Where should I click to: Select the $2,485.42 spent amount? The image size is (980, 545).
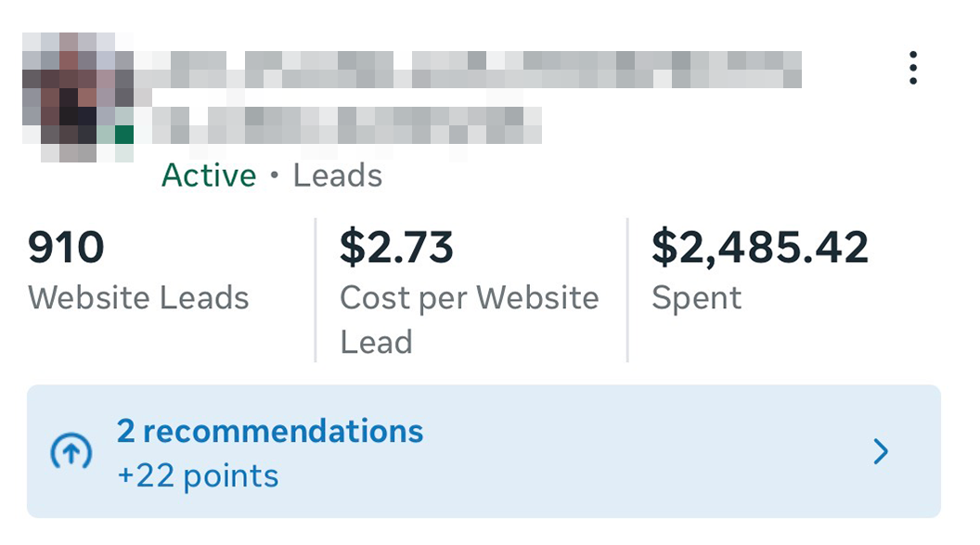759,248
